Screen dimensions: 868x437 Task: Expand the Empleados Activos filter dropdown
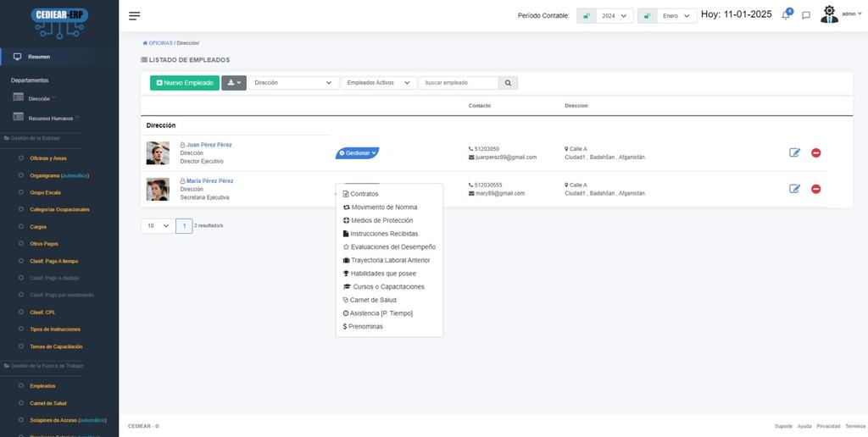[378, 83]
